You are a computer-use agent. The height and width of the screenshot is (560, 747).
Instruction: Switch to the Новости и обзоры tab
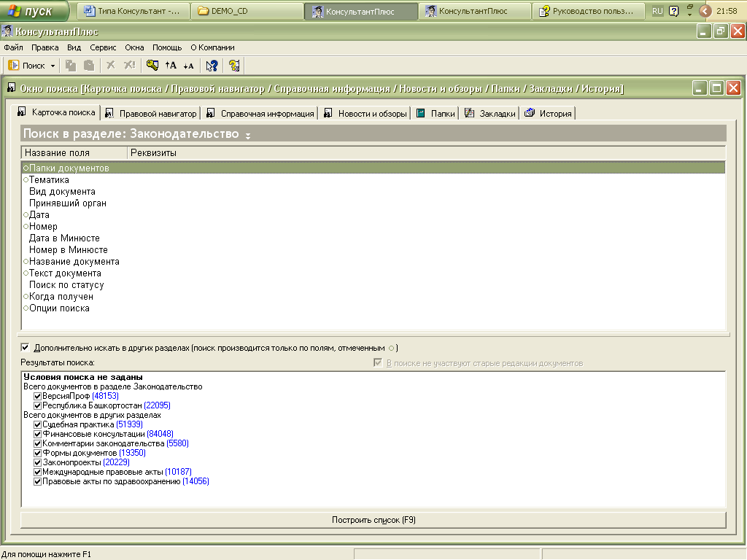click(x=365, y=113)
